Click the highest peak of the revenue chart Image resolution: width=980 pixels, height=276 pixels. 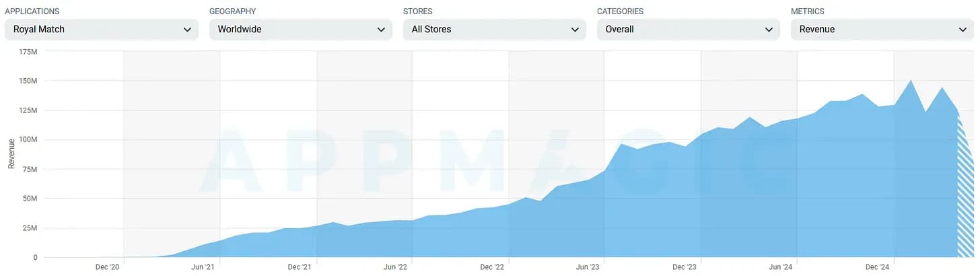(x=911, y=81)
